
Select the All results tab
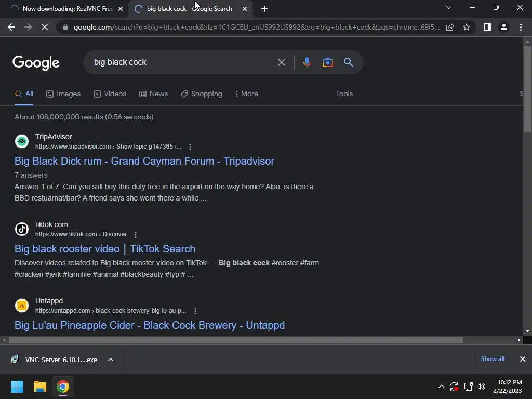point(24,94)
